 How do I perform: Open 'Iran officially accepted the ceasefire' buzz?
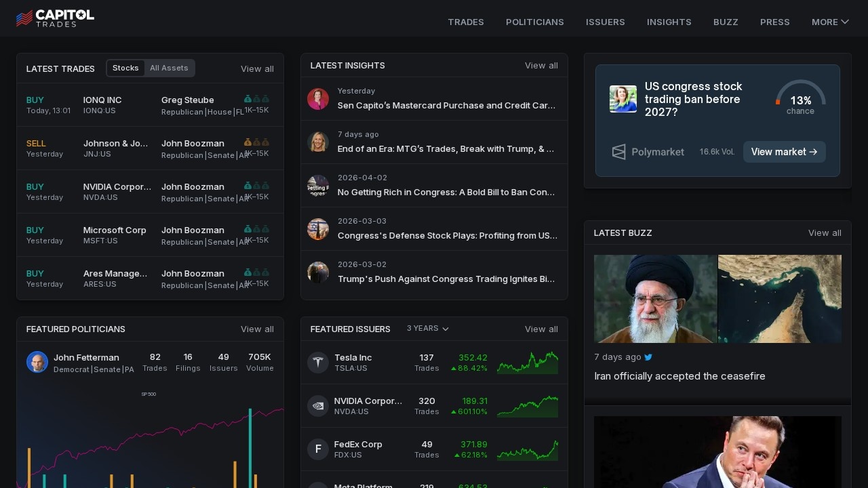click(679, 376)
